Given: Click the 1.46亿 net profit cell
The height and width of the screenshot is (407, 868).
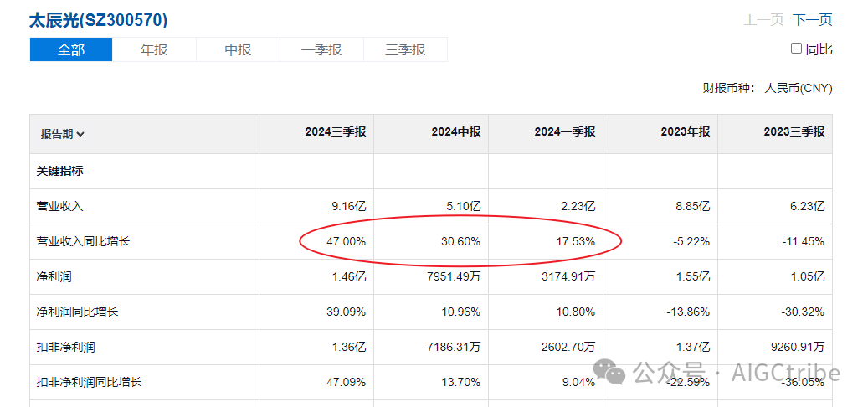Looking at the screenshot, I should [x=348, y=277].
